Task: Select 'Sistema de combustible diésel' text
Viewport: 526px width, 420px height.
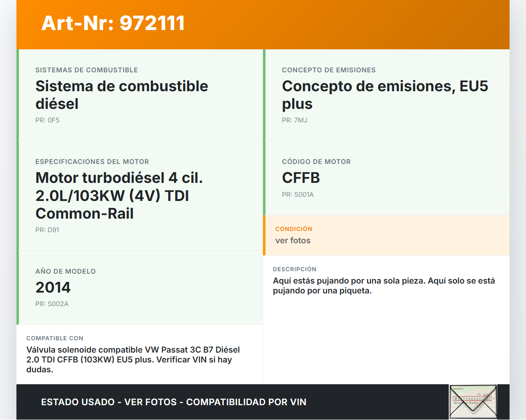Action: (122, 95)
